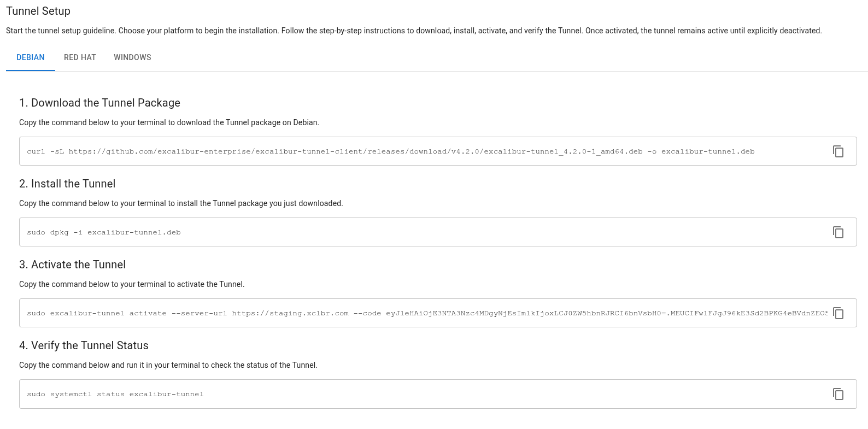The height and width of the screenshot is (429, 868).
Task: Click the excalibur-tunnel activate command text
Action: 426,313
